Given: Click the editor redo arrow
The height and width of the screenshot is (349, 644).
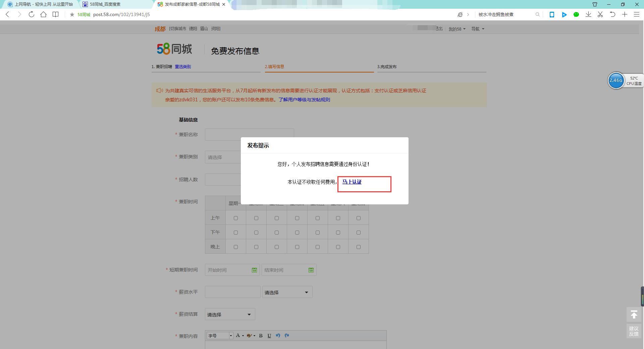Looking at the screenshot, I should pos(287,335).
